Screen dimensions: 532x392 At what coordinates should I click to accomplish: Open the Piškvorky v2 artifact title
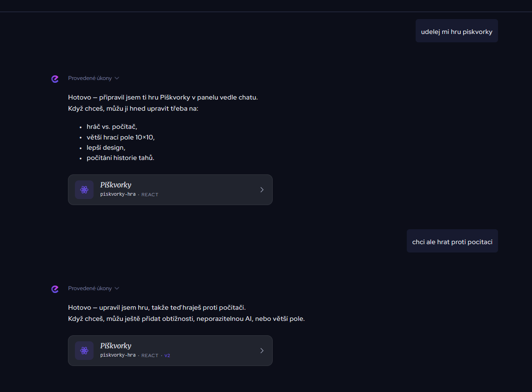(x=116, y=345)
